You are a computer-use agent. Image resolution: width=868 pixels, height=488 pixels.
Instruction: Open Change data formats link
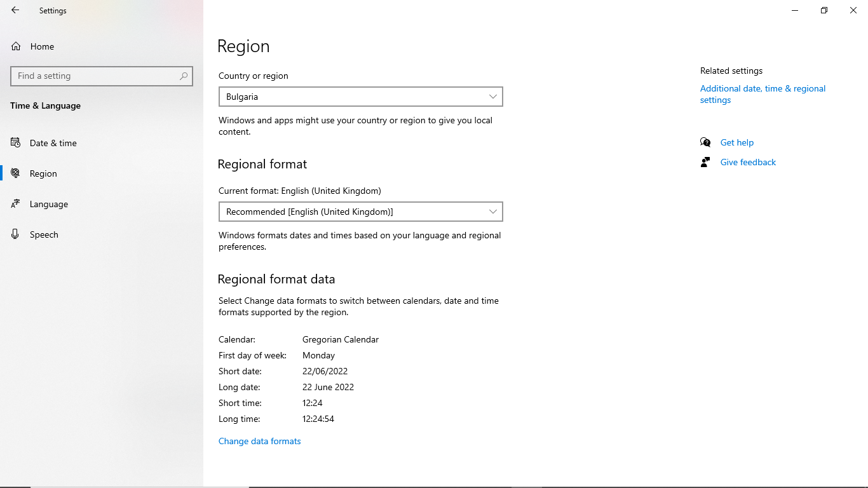(x=259, y=441)
